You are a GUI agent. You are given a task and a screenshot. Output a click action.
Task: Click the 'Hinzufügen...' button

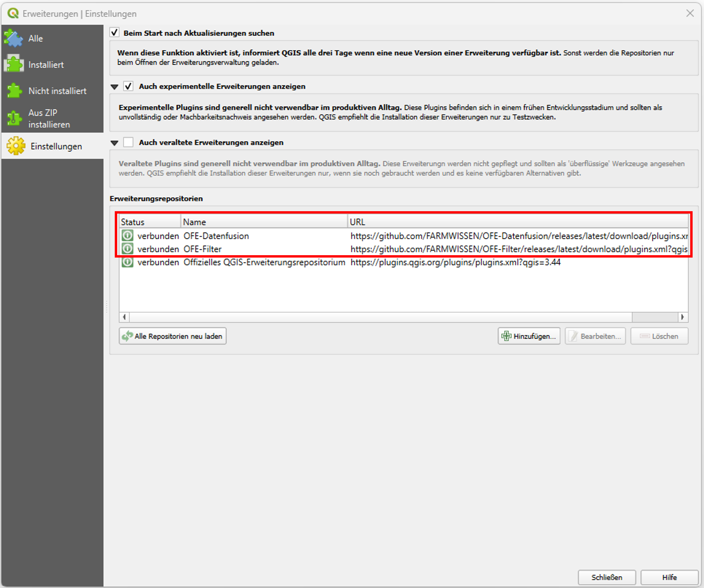[x=529, y=336]
